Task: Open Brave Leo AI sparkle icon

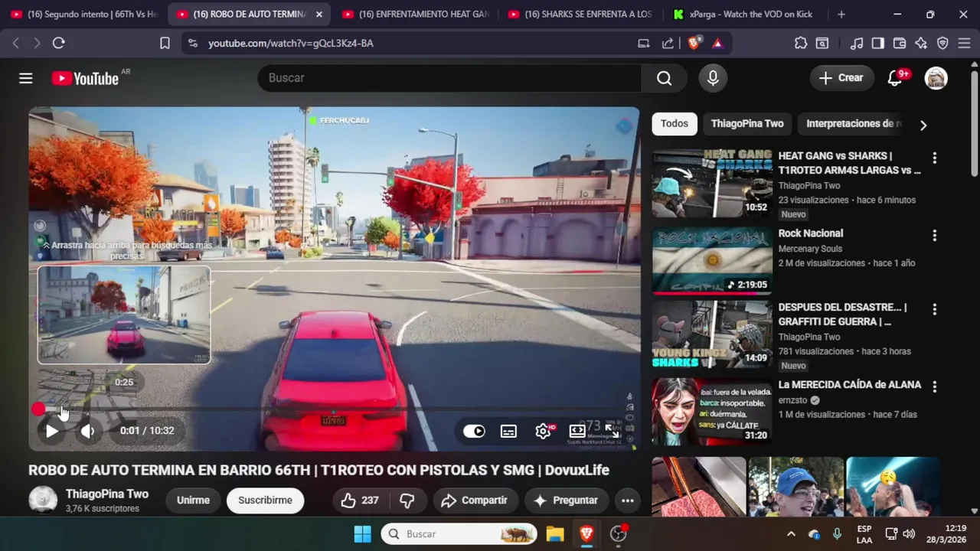Action: click(x=921, y=44)
